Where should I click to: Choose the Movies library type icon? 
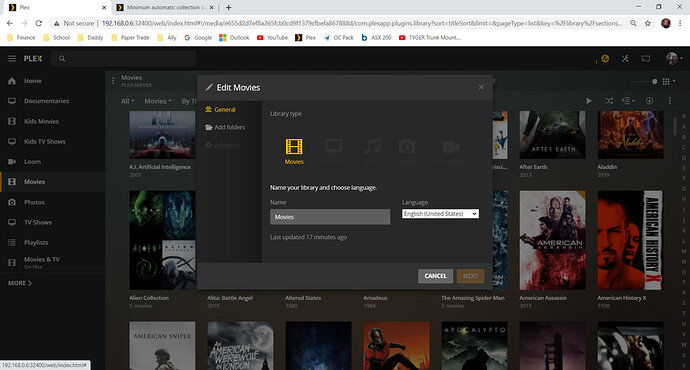click(294, 151)
